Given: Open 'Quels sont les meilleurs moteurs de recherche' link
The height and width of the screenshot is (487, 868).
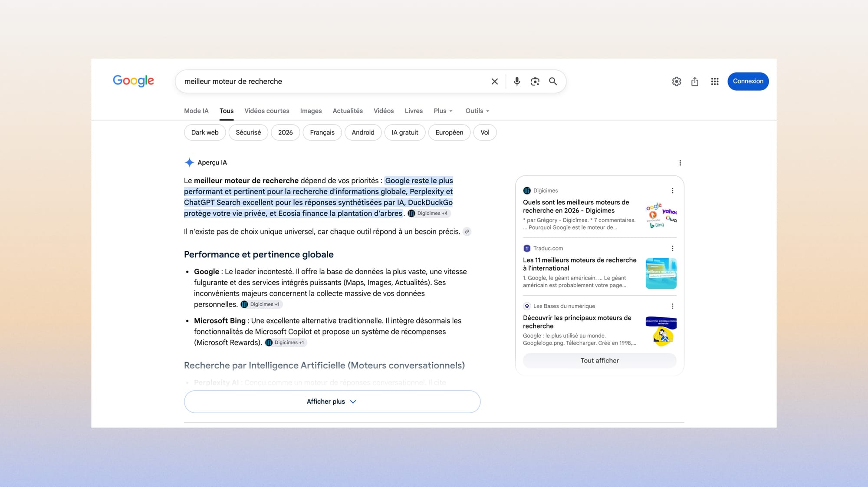Looking at the screenshot, I should 576,207.
